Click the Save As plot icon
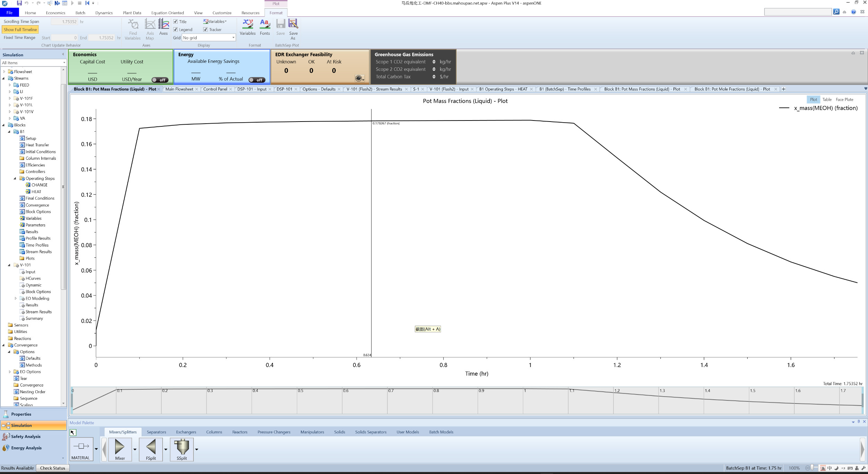 293,29
